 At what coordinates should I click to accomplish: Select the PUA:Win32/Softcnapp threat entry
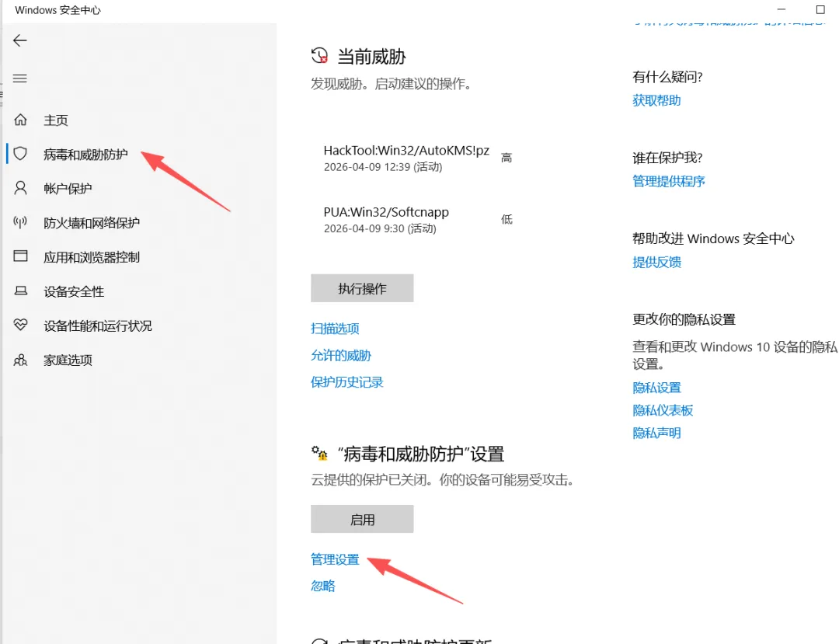(386, 212)
